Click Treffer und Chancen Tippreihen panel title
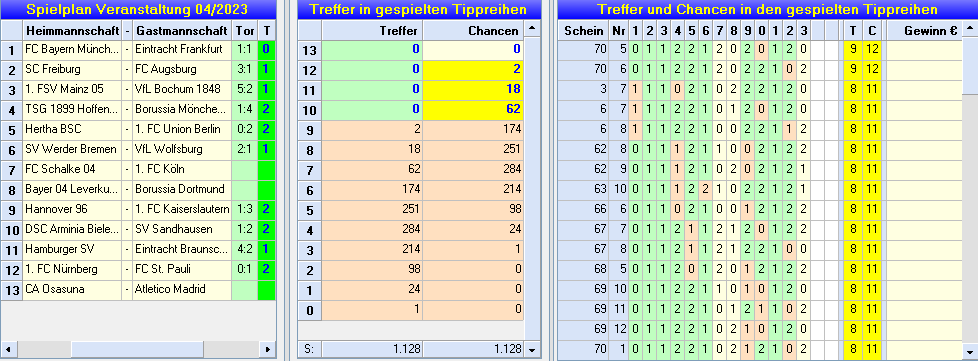 click(767, 9)
